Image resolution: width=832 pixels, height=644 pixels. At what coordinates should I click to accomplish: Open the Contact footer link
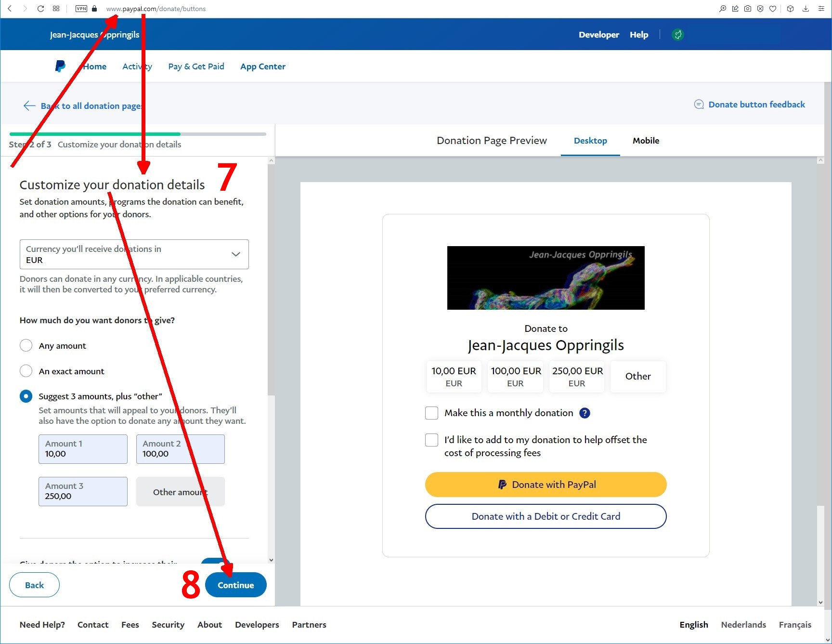[x=93, y=625]
